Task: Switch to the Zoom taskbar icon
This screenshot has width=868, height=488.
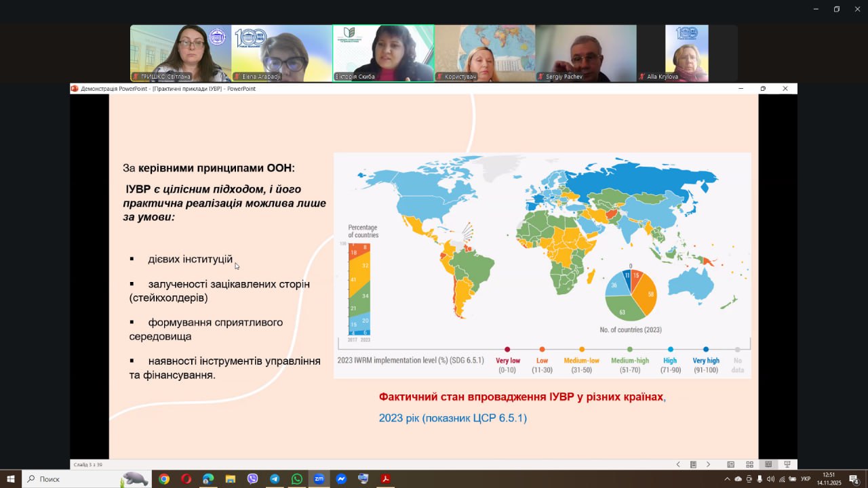Action: coord(319,479)
